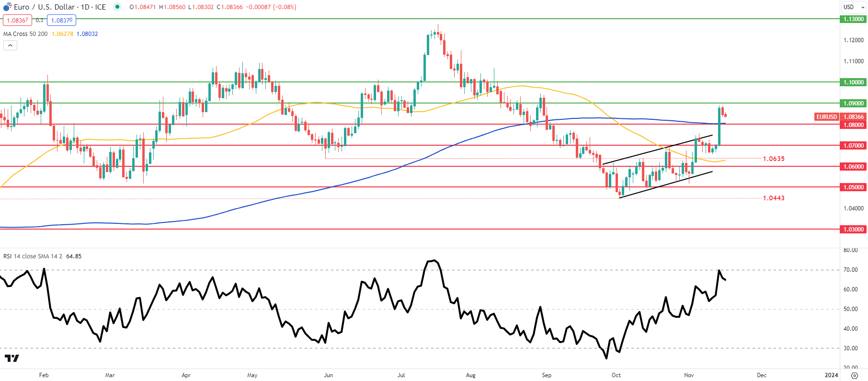Click the high price value 1.08560
The image size is (868, 381).
click(x=174, y=7)
